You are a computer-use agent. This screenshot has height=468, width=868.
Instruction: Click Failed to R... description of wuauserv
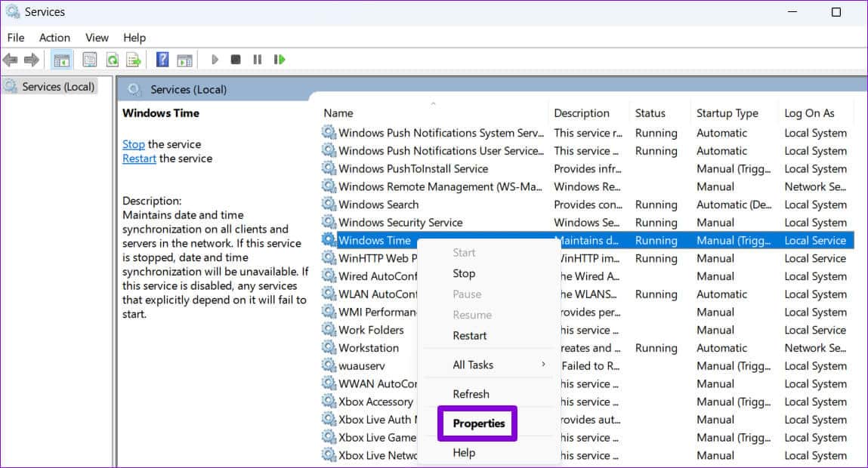click(590, 365)
